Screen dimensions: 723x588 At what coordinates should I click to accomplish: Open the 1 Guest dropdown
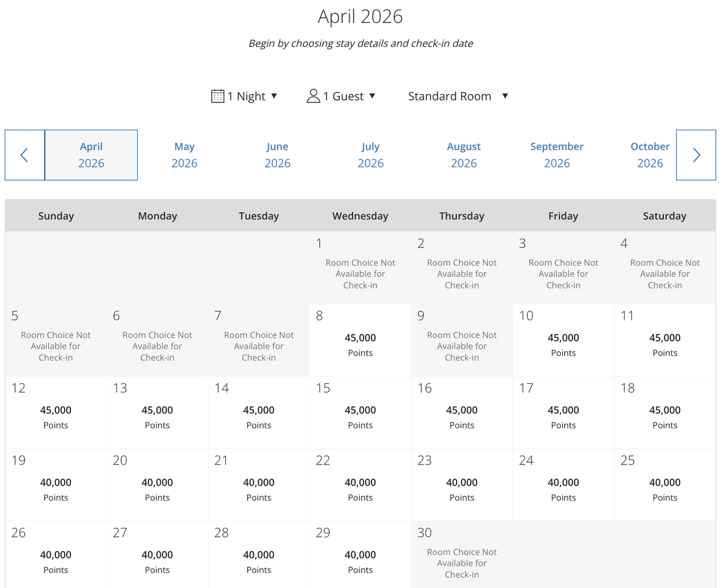coord(341,96)
